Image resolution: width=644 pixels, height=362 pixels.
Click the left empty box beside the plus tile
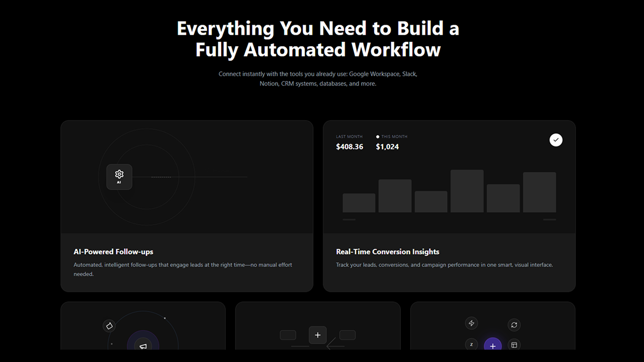pyautogui.click(x=288, y=335)
